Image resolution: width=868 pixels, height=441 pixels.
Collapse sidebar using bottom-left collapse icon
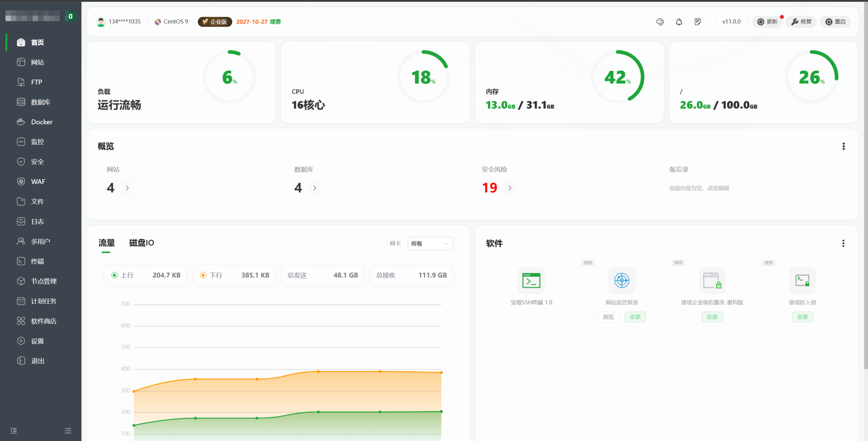(x=14, y=430)
